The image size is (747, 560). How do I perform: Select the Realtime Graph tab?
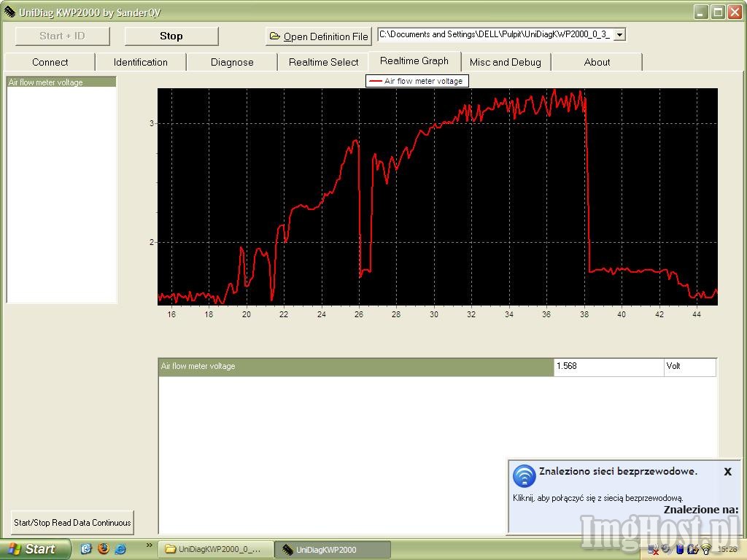point(414,61)
